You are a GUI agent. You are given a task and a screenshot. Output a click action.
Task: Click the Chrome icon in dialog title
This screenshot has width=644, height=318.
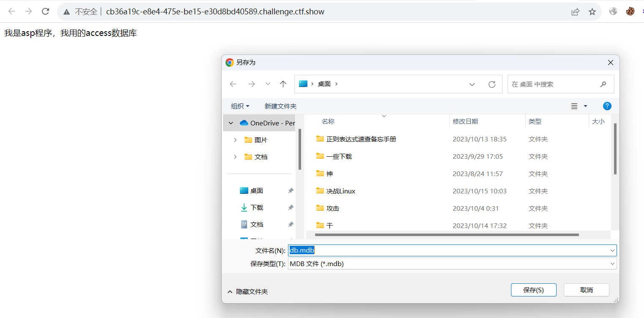(230, 63)
